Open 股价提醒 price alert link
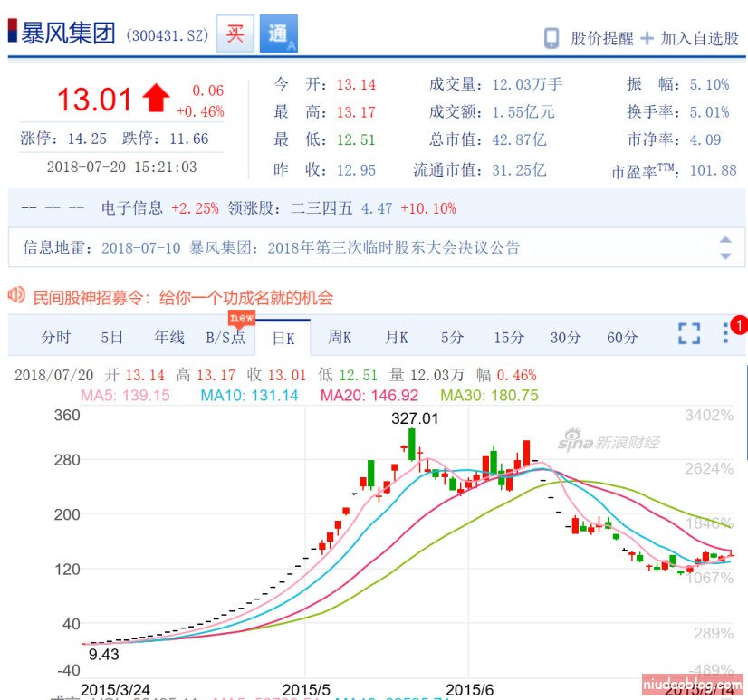Viewport: 748px width, 700px height. pyautogui.click(x=602, y=38)
